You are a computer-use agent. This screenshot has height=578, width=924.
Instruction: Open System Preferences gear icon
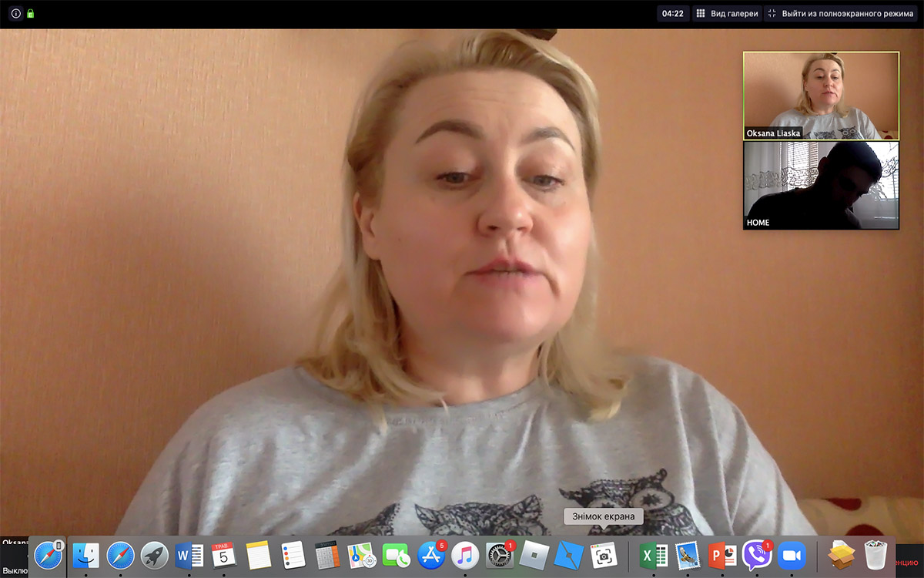(500, 555)
